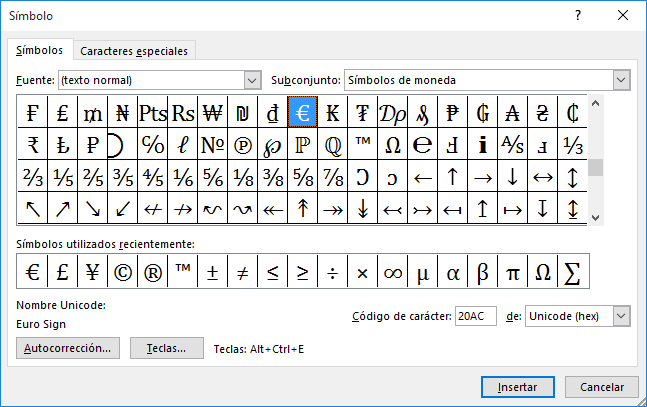This screenshot has height=407, width=647.
Task: Choose the Pts peseta symbol
Action: [153, 113]
